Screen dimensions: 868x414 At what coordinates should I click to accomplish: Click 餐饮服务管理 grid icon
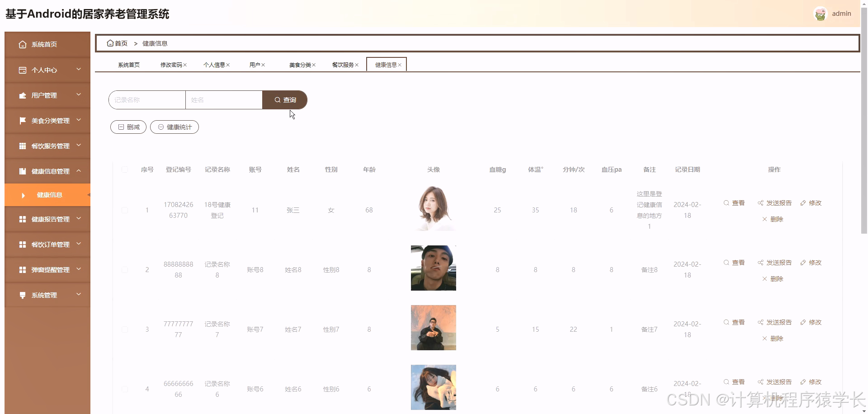pyautogui.click(x=23, y=146)
